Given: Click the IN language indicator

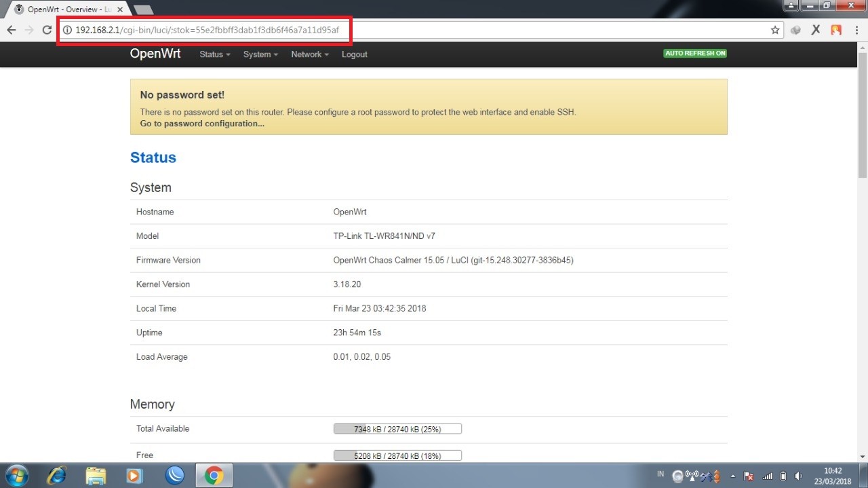Looking at the screenshot, I should coord(660,474).
